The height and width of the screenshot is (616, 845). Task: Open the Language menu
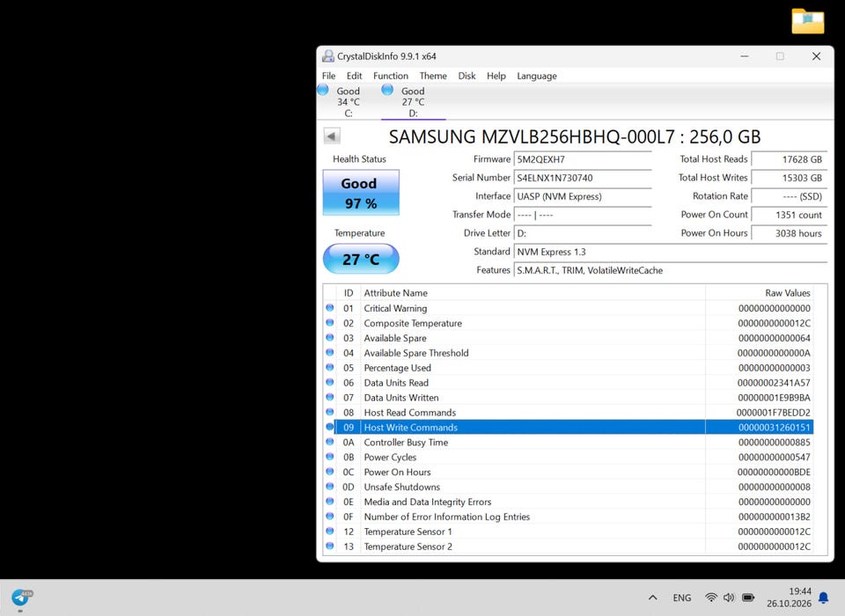click(x=537, y=76)
